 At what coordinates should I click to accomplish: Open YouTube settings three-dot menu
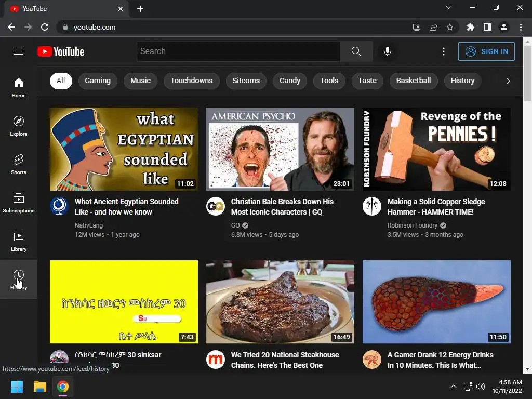pyautogui.click(x=444, y=51)
